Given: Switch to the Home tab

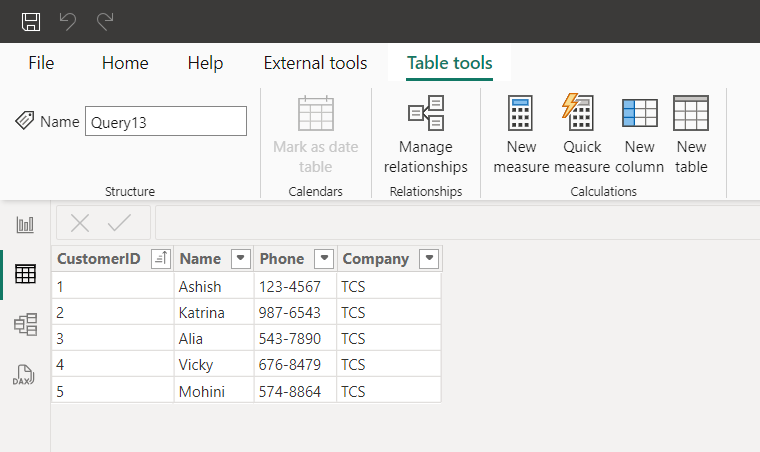Looking at the screenshot, I should 125,63.
